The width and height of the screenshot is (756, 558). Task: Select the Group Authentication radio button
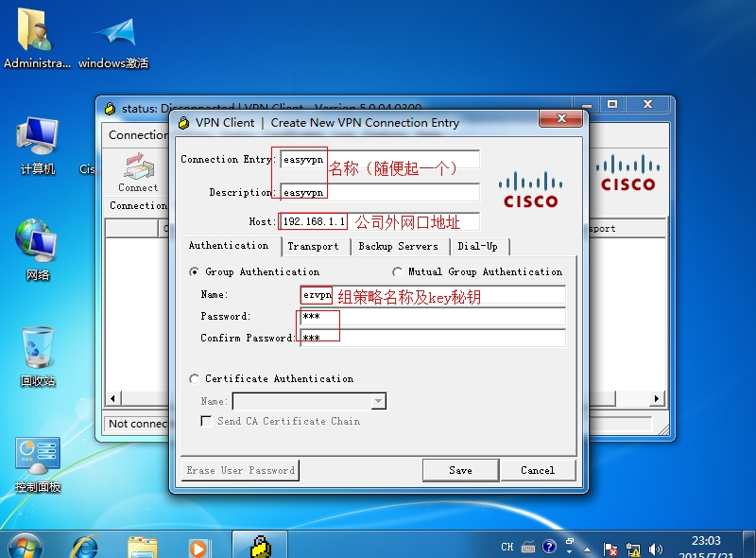coord(195,272)
